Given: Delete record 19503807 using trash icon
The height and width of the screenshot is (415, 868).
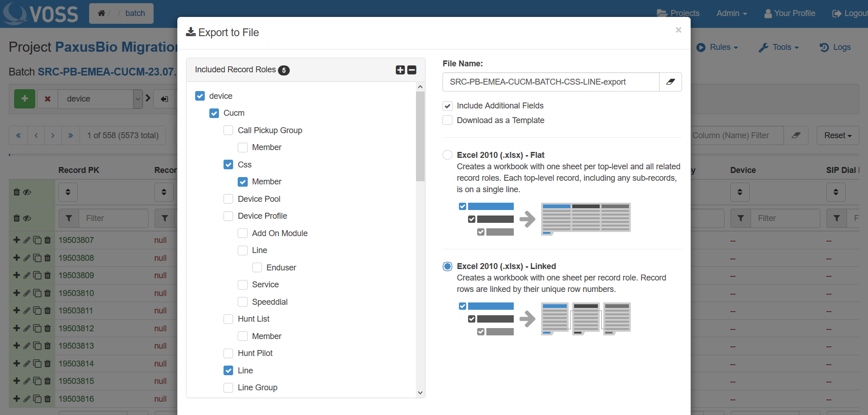Looking at the screenshot, I should point(48,240).
